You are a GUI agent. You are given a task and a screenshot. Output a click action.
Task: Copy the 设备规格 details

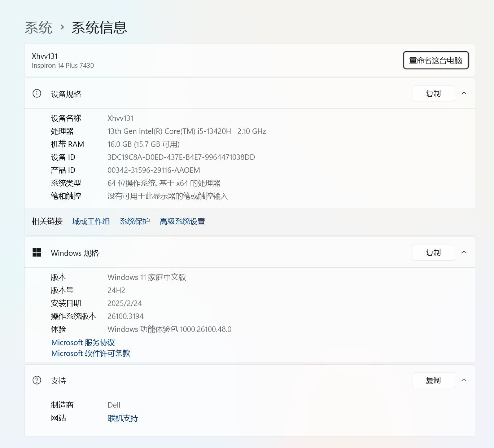433,93
